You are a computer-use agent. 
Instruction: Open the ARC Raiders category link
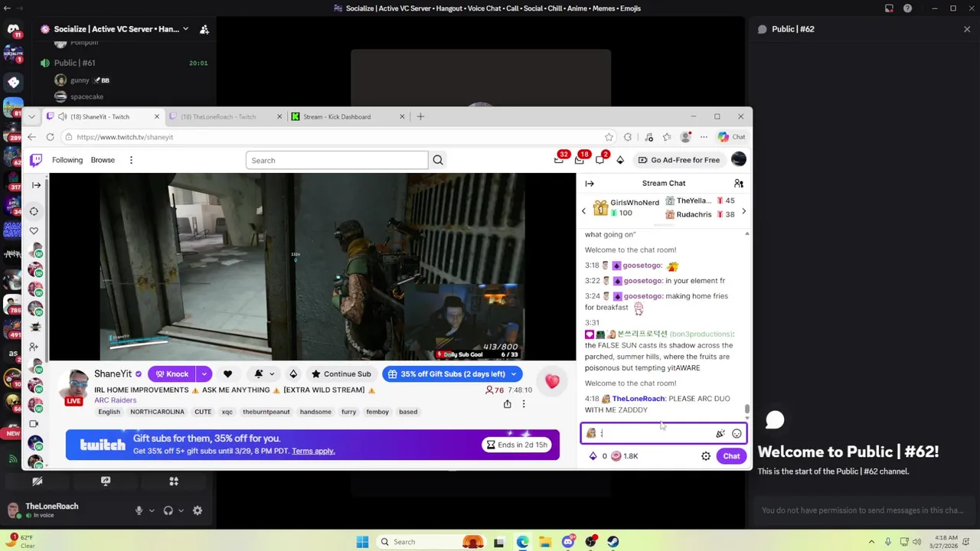click(x=115, y=400)
